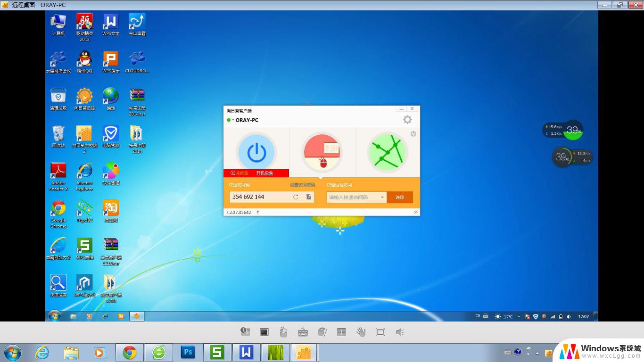Click sunflower app on remote taskbar
Image resolution: width=644 pixels, height=362 pixels.
(137, 316)
